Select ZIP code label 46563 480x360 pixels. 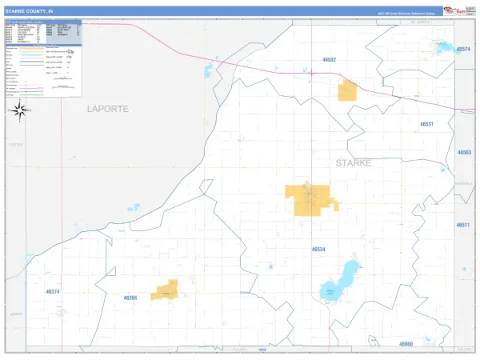tap(464, 152)
